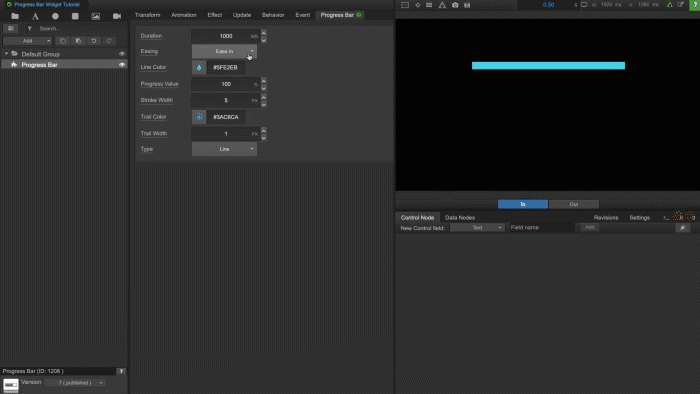Open the Behavior tab
700x394 pixels.
pyautogui.click(x=273, y=15)
